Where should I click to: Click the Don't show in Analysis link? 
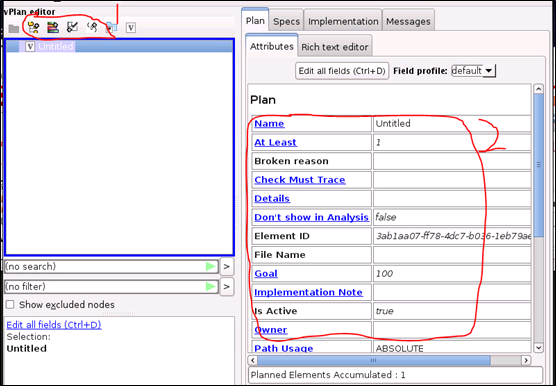point(311,217)
